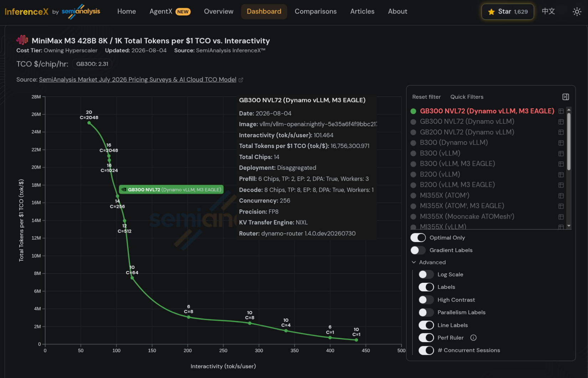
Task: Enable the Log Scale switch
Action: point(426,275)
